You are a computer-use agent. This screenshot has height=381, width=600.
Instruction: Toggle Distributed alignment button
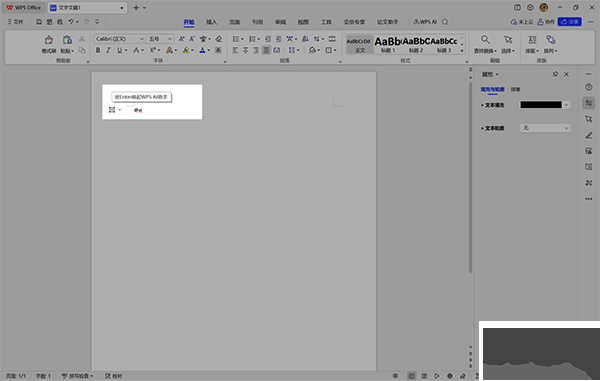[277, 50]
